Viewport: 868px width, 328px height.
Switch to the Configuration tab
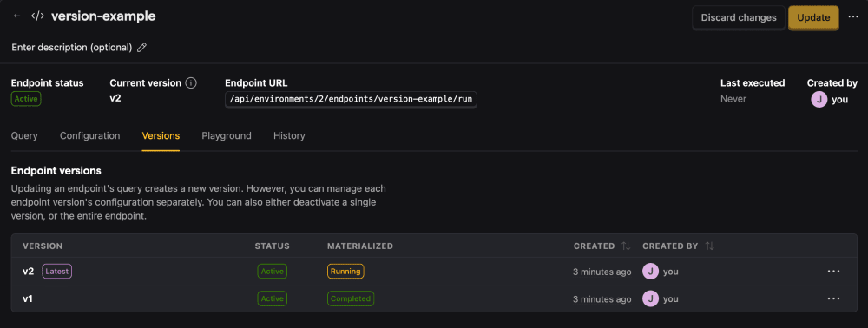click(89, 135)
